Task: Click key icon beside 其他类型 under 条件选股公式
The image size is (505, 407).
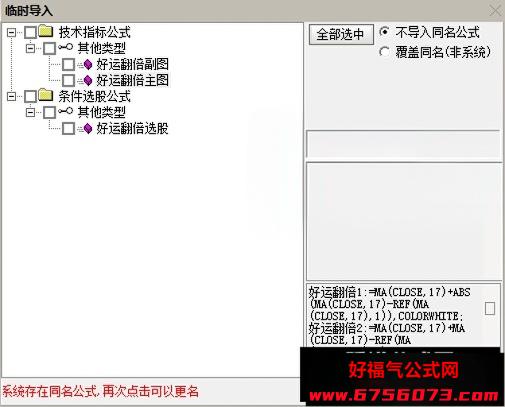Action: coord(65,111)
